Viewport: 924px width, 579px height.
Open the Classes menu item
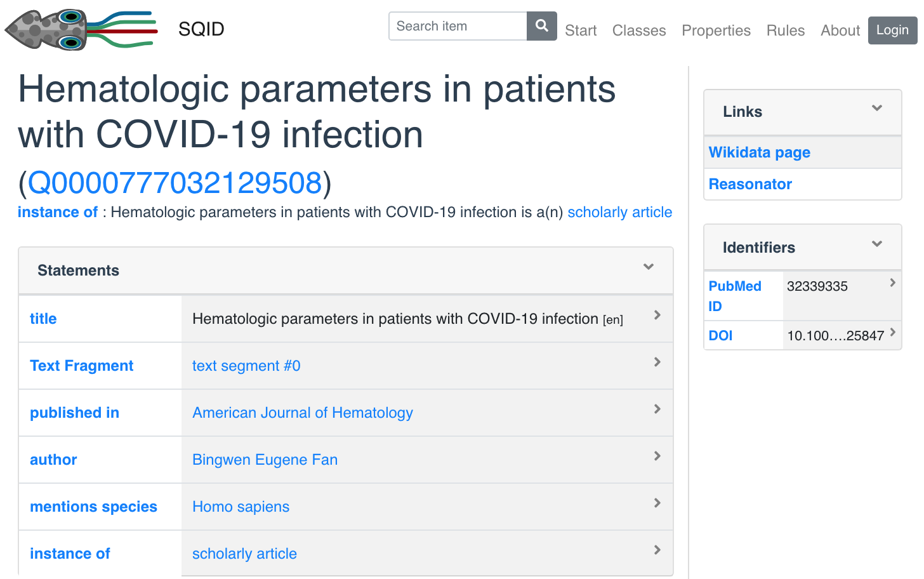[x=638, y=30]
